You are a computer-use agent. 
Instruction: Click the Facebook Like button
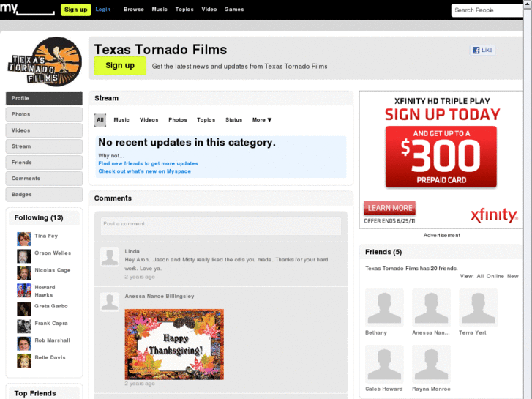(x=482, y=51)
